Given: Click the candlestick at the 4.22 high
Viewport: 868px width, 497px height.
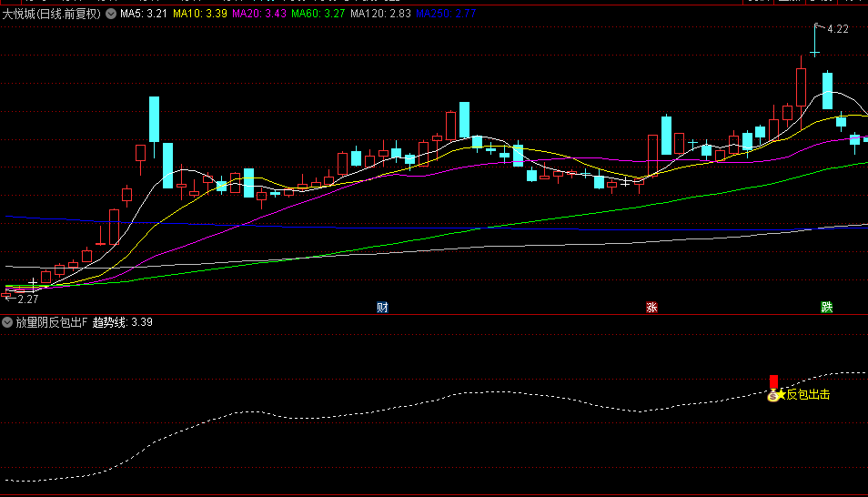Looking at the screenshot, I should (815, 40).
